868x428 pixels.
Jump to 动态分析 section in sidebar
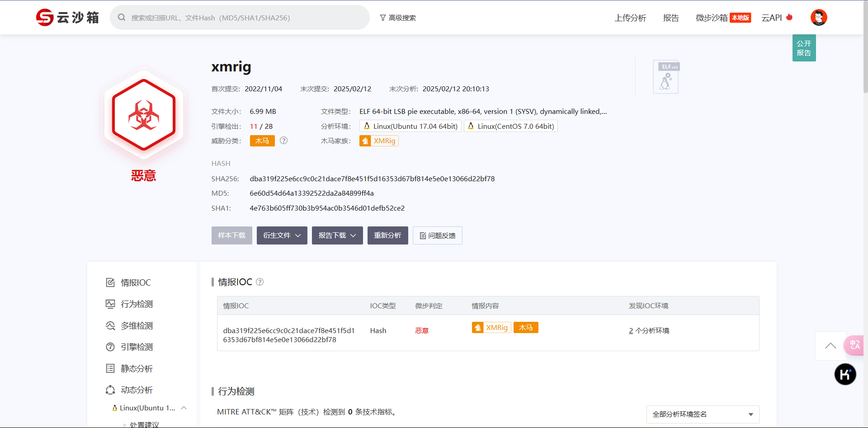tap(137, 390)
